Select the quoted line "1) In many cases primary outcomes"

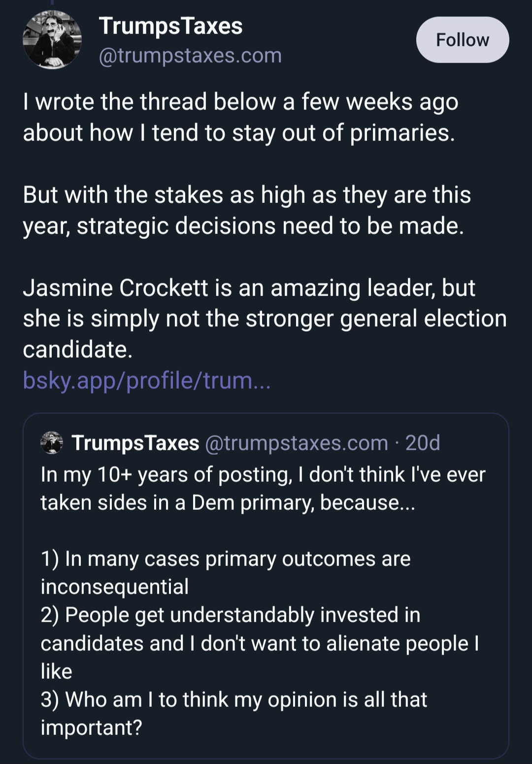226,559
